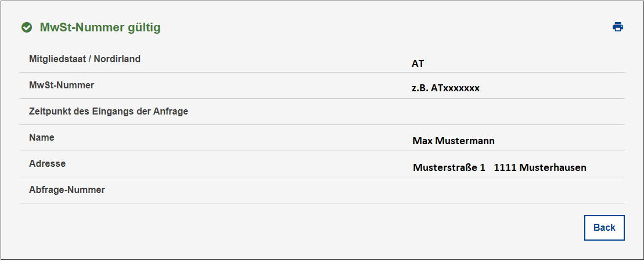
Task: Select the AT member state value
Action: (418, 64)
